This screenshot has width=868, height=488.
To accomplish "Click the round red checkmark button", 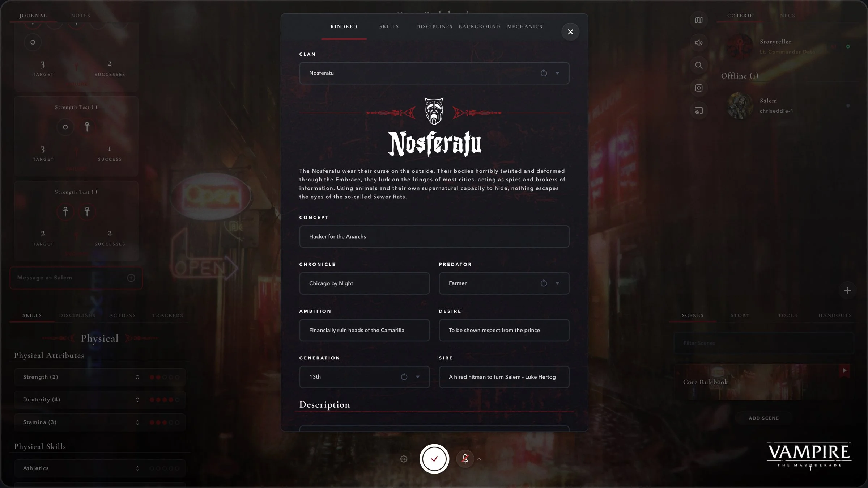I will 434,459.
